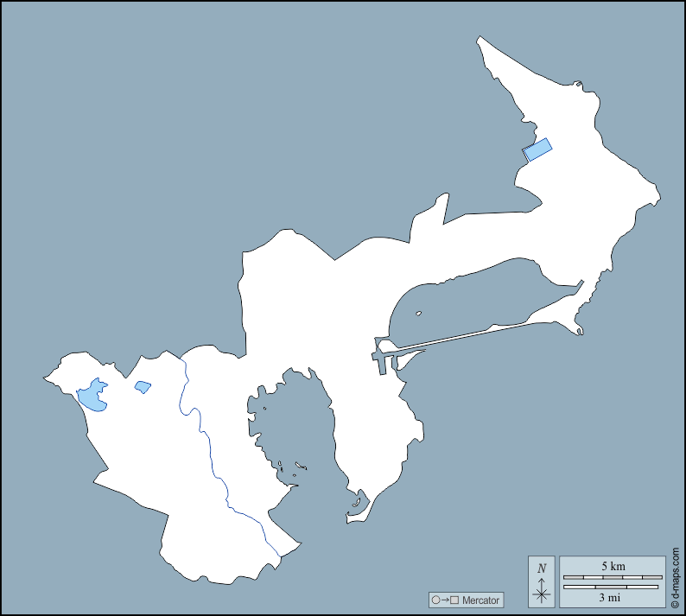The width and height of the screenshot is (686, 616).
Task: Click the circle-to-square projection icon
Action: point(444,600)
